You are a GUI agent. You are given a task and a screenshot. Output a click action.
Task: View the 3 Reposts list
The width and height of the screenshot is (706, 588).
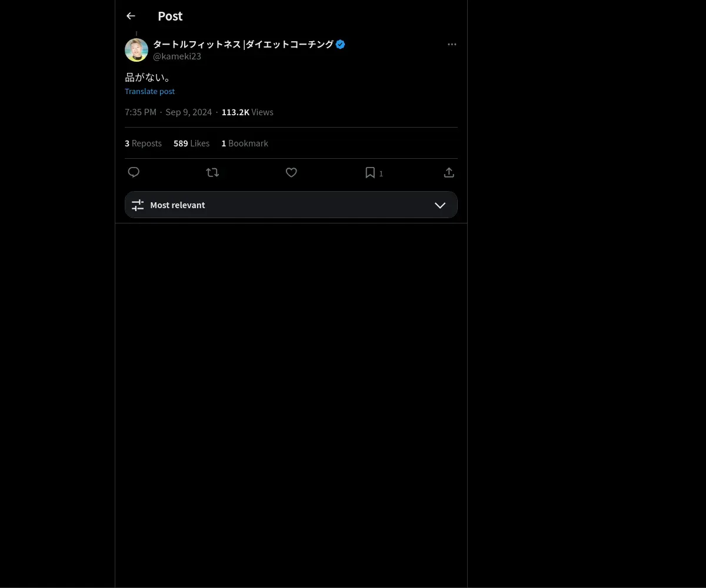143,143
